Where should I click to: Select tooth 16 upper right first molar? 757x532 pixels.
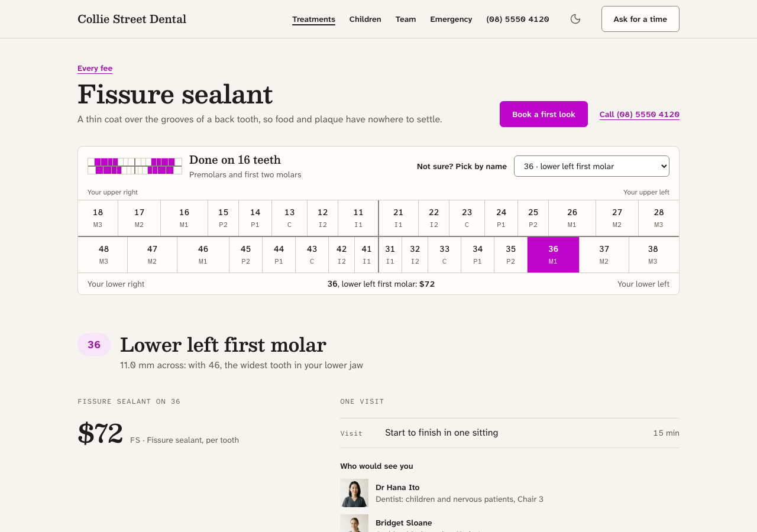tap(185, 218)
